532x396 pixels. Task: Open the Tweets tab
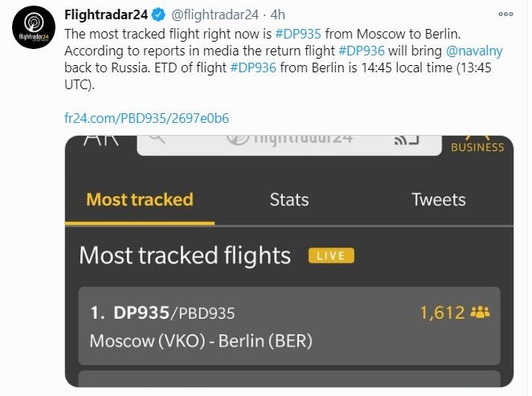click(439, 199)
